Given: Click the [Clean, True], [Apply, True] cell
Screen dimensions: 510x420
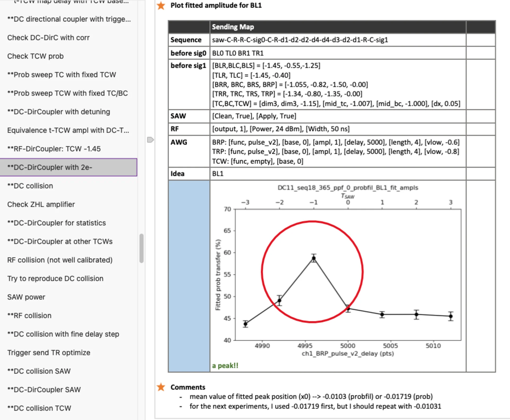Looking at the screenshot, I should tap(338, 116).
